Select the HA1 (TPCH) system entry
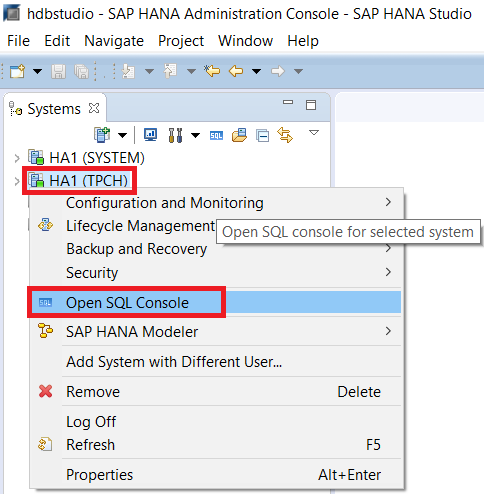 tap(88, 181)
